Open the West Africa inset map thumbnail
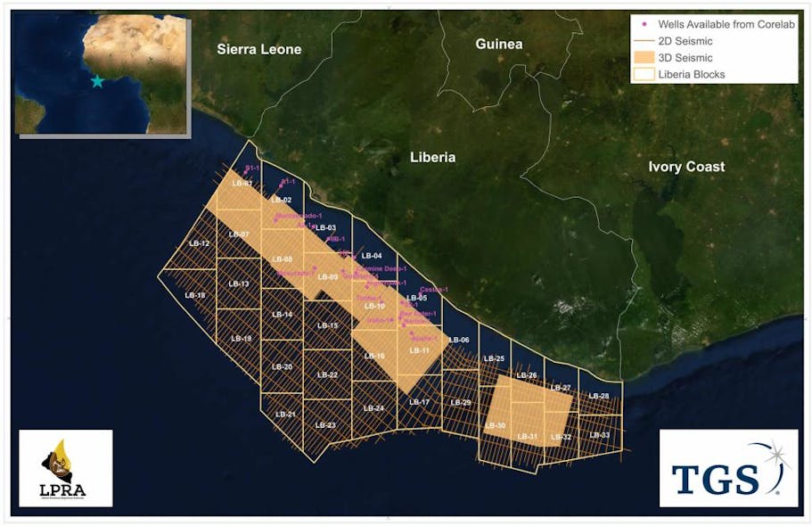812x526 pixels. [x=102, y=74]
